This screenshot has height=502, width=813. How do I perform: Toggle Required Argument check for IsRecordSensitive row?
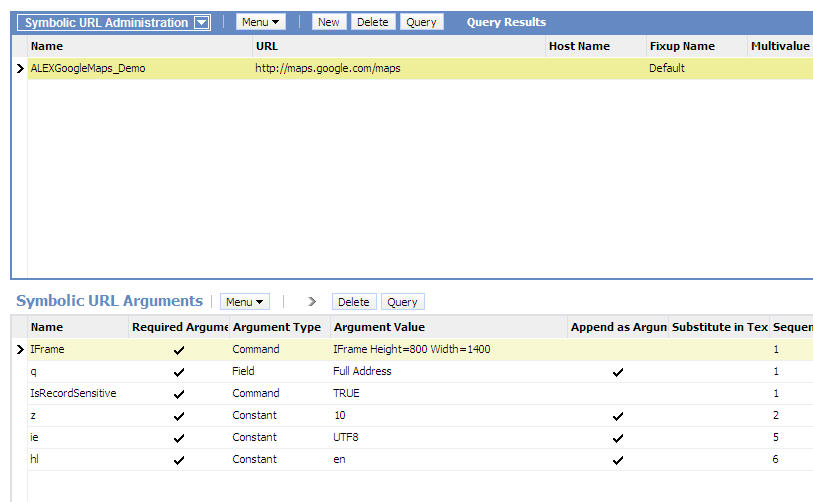click(x=179, y=394)
